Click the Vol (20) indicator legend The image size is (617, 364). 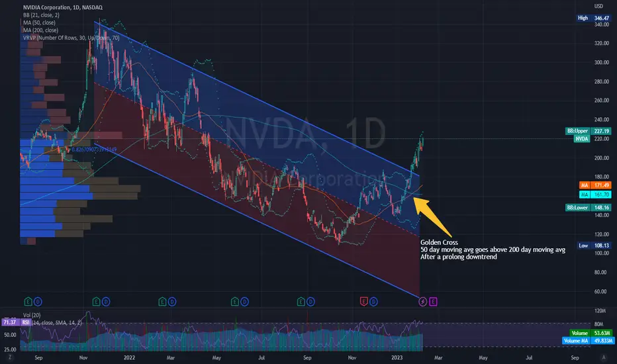[32, 315]
